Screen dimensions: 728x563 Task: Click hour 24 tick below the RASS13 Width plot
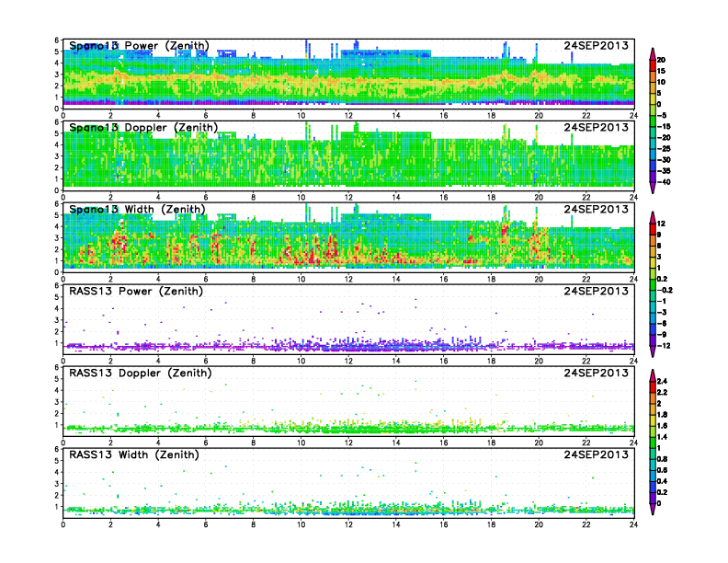[633, 524]
